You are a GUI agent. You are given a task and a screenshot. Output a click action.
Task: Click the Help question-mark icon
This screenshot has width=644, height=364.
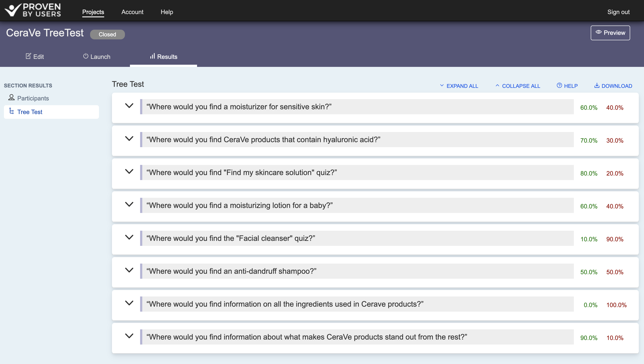coord(559,85)
